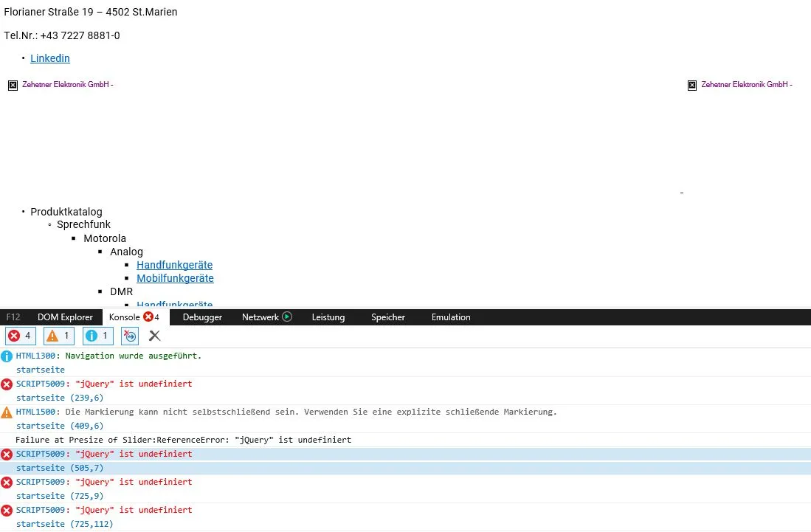Click the Motorola list item
811x532 pixels.
click(x=105, y=238)
